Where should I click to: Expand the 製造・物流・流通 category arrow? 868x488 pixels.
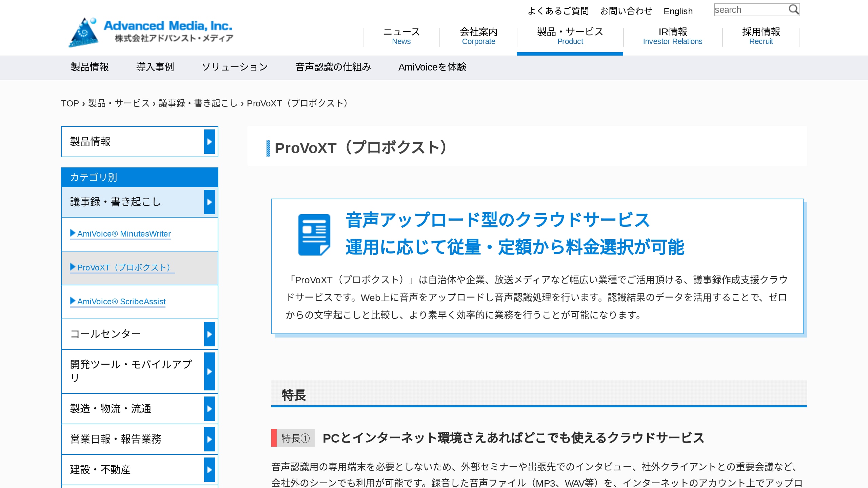(210, 409)
